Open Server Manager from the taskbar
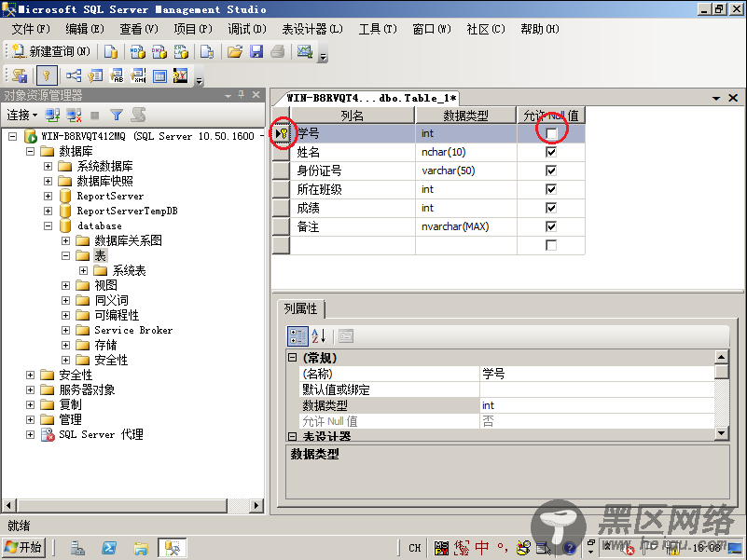The image size is (747, 560). point(77,548)
